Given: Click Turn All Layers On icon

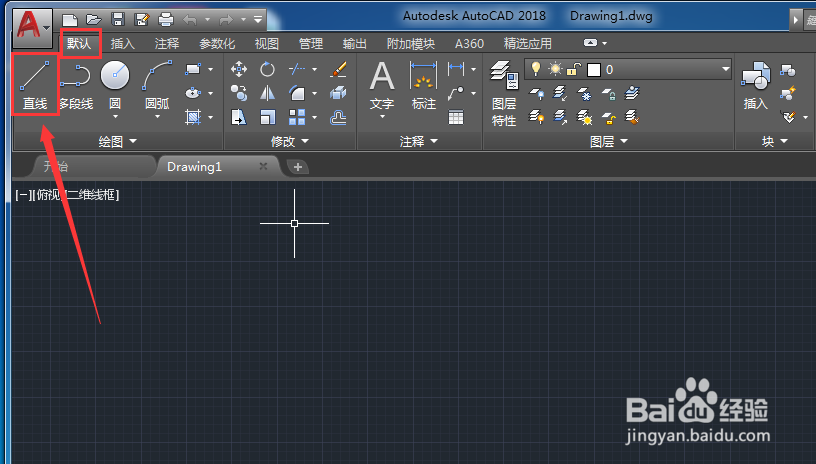Looking at the screenshot, I should pyautogui.click(x=537, y=117).
